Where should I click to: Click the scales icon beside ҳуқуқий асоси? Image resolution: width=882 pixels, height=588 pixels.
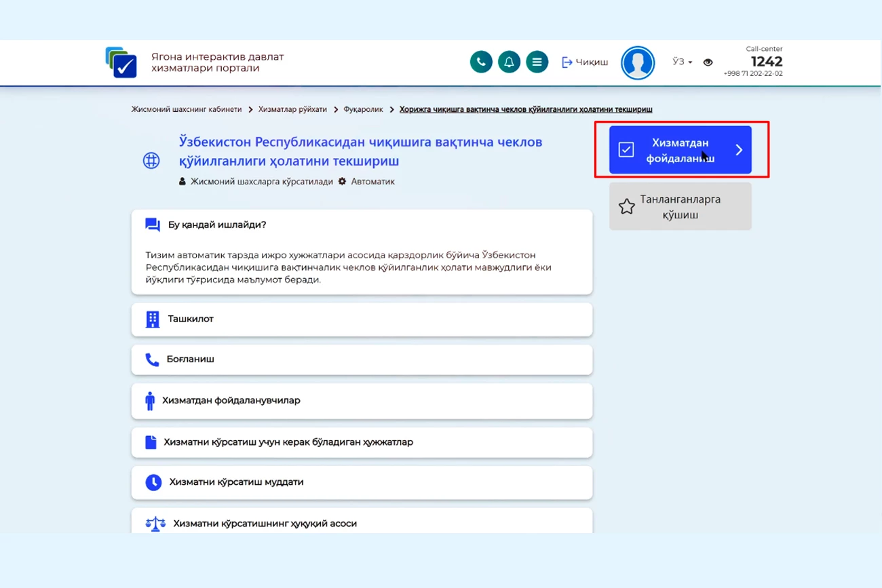pyautogui.click(x=155, y=524)
